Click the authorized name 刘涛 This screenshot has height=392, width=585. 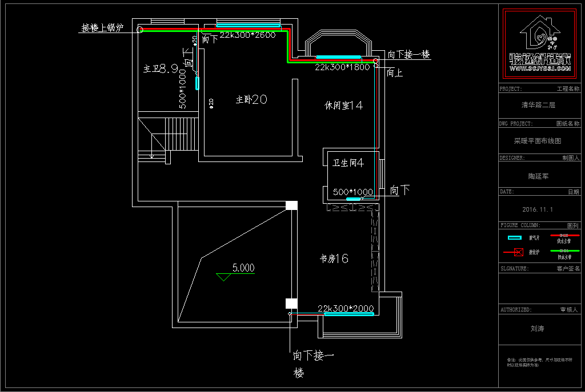(x=537, y=328)
